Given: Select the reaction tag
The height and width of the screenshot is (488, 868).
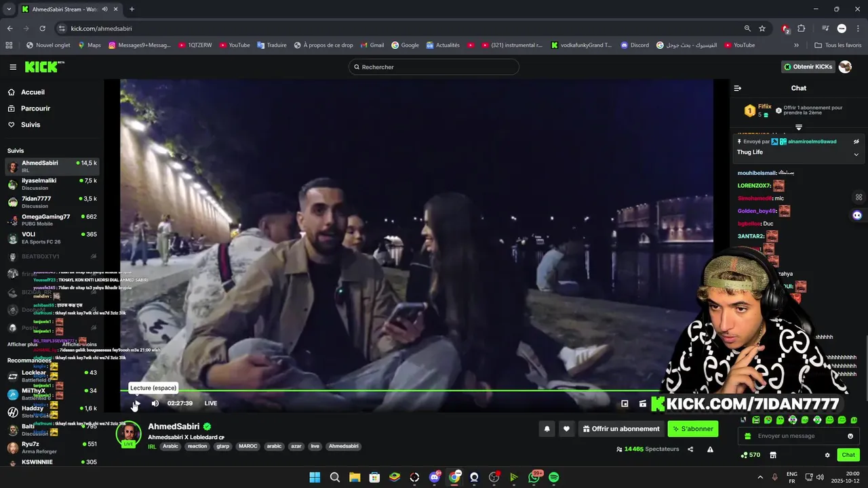Looking at the screenshot, I should [x=197, y=447].
